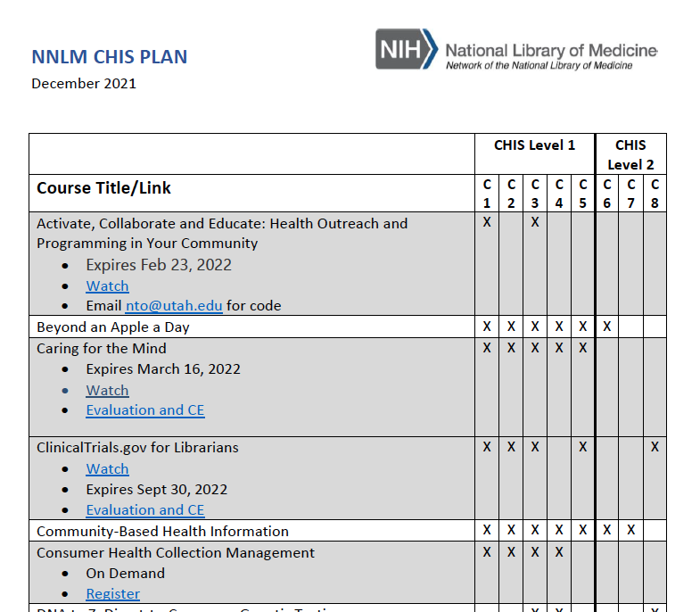Click the December 2021 date text
Viewport: 700px width, 612px height.
coord(84,84)
